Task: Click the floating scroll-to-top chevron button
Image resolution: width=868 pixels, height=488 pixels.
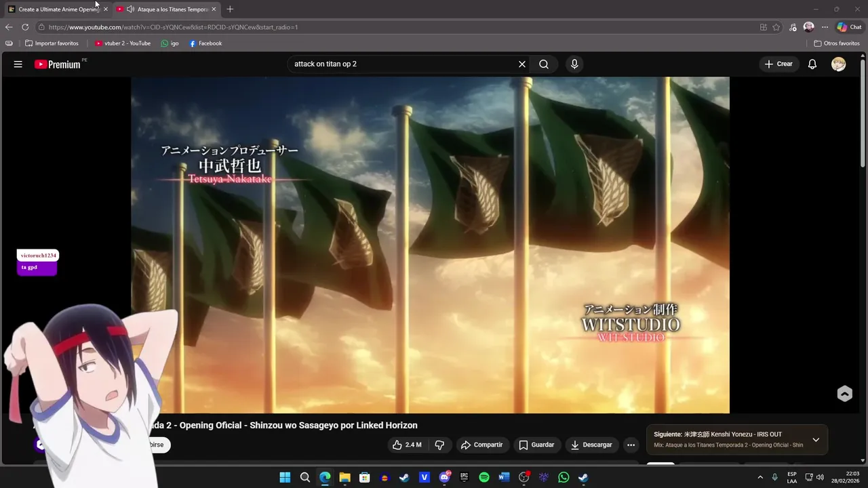Action: (844, 394)
